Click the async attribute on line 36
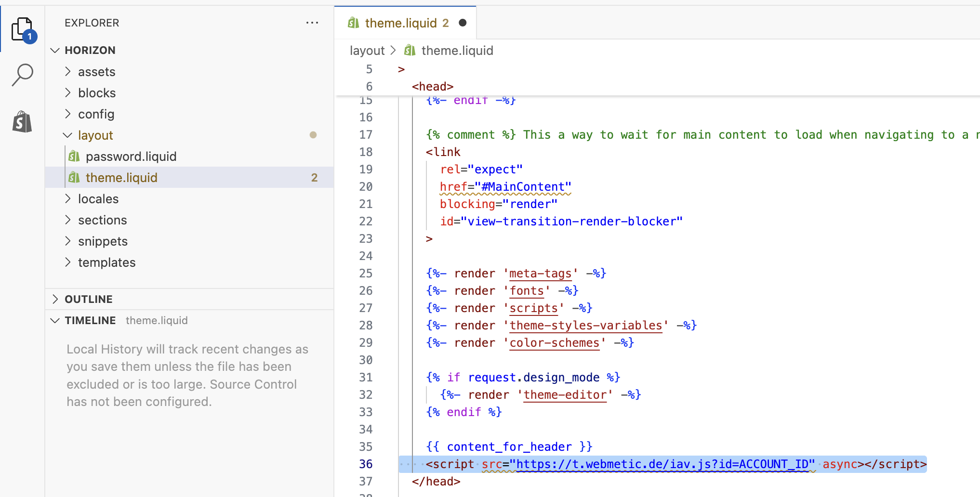Viewport: 980px width, 497px height. tap(840, 464)
